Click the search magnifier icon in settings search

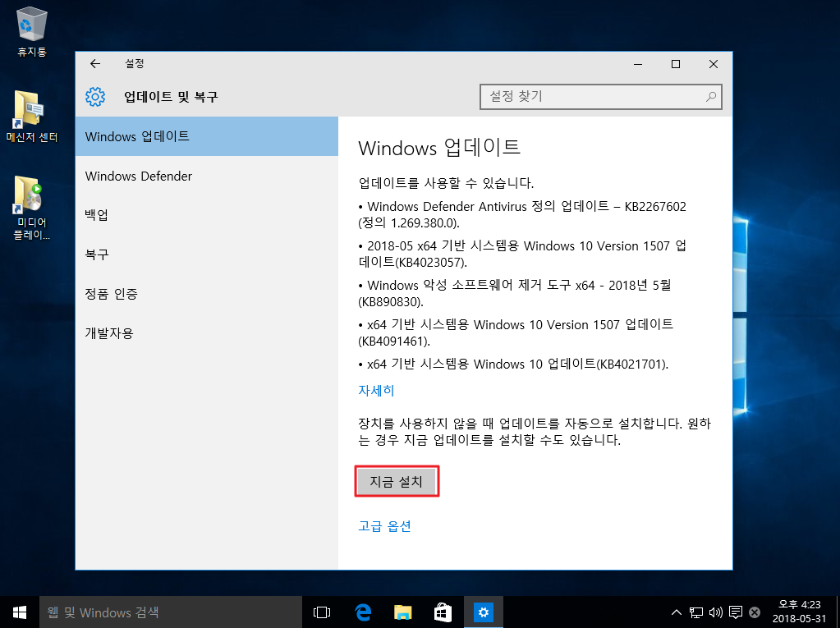711,96
